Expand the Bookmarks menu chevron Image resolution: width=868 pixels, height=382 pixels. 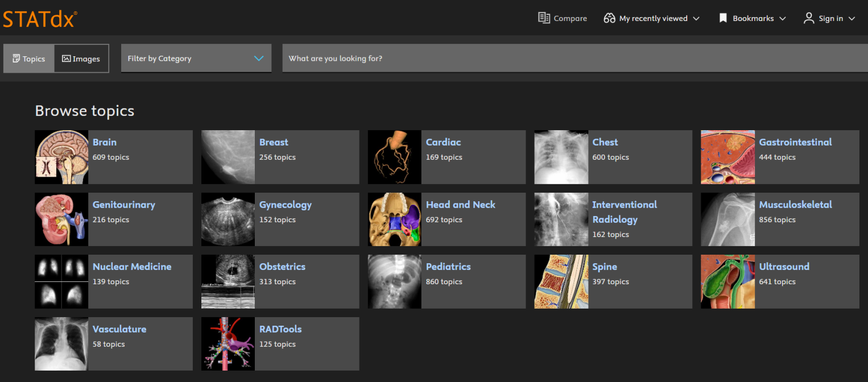[782, 19]
